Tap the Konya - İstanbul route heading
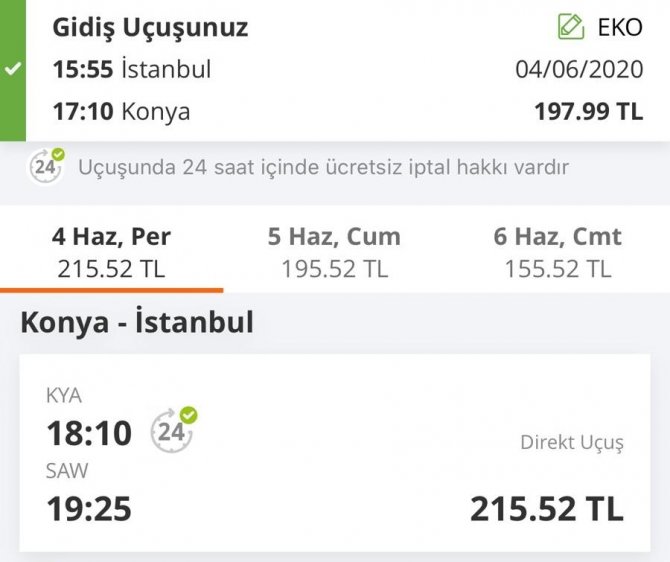 [137, 323]
